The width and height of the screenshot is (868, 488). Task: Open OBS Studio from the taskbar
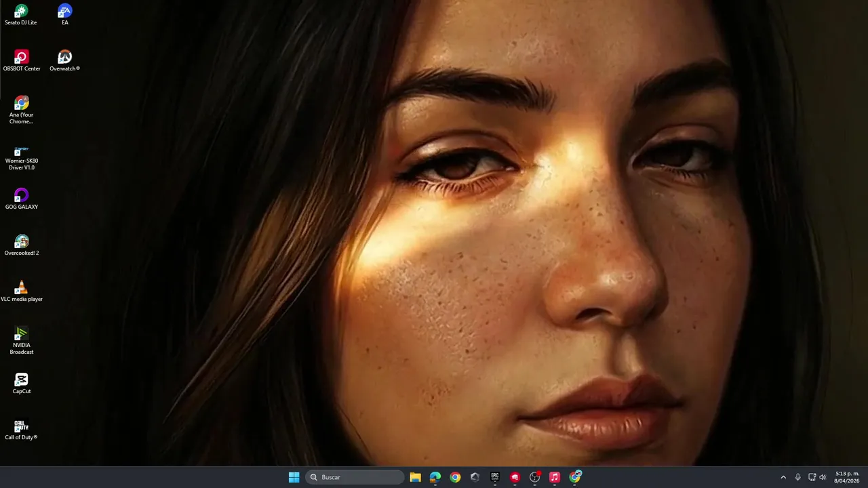coord(535,477)
